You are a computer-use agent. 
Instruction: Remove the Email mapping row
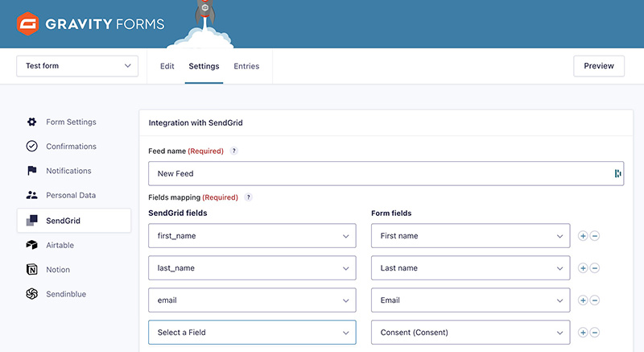coord(595,300)
